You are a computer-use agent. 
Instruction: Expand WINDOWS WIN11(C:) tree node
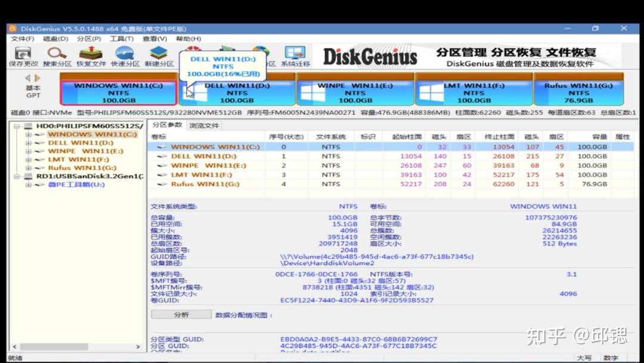(29, 134)
